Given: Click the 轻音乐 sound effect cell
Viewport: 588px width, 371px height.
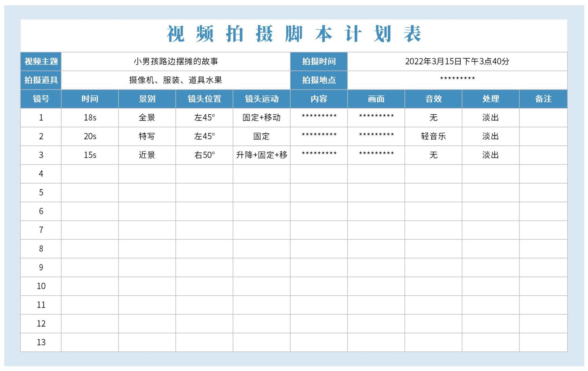Looking at the screenshot, I should tap(433, 136).
